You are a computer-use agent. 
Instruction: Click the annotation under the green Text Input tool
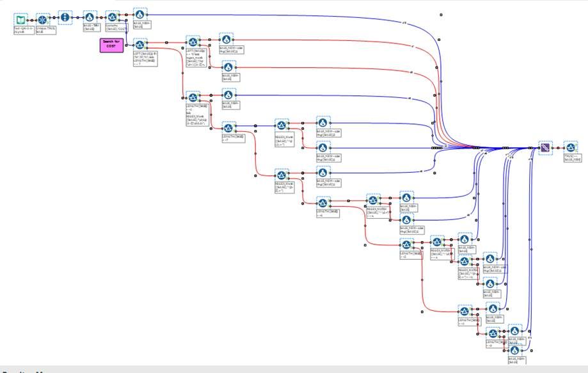click(x=24, y=30)
